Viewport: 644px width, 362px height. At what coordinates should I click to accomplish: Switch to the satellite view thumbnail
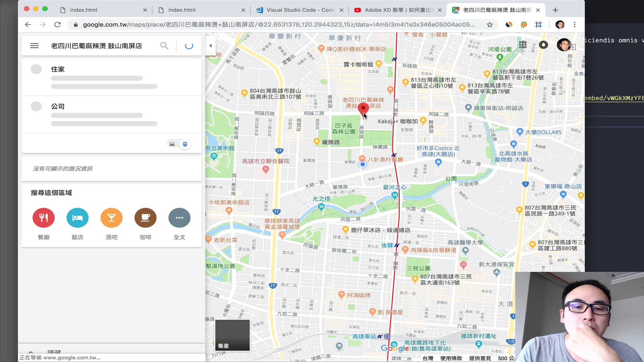232,335
